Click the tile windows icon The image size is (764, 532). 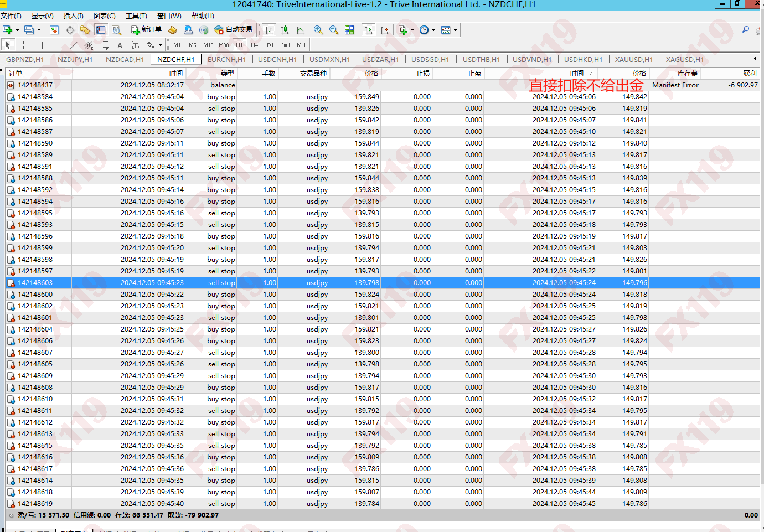(x=349, y=30)
